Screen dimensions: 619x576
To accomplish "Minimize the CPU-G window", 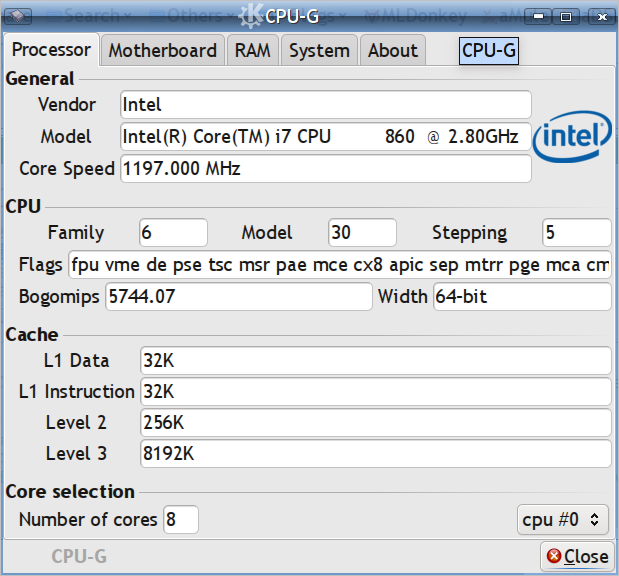I will [538, 17].
